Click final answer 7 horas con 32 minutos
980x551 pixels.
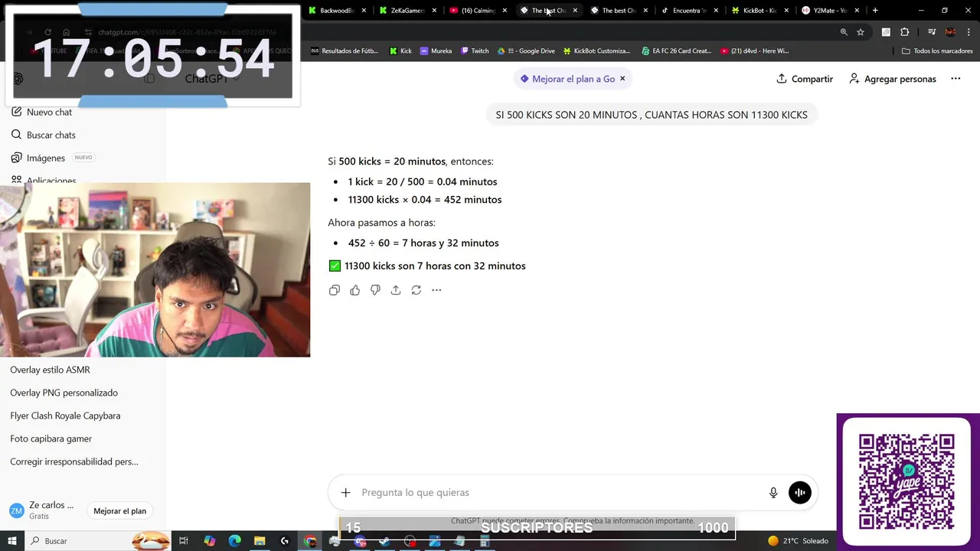tap(435, 266)
